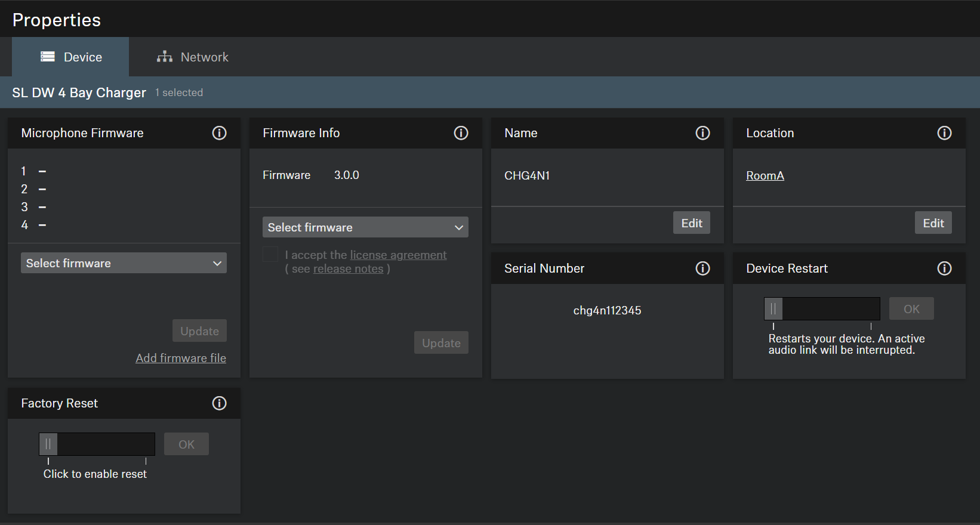The image size is (980, 525).
Task: Open the release notes link
Action: [x=348, y=269]
